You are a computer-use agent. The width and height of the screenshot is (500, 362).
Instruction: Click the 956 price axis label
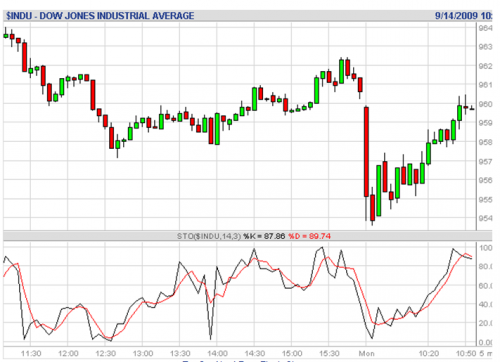485,180
